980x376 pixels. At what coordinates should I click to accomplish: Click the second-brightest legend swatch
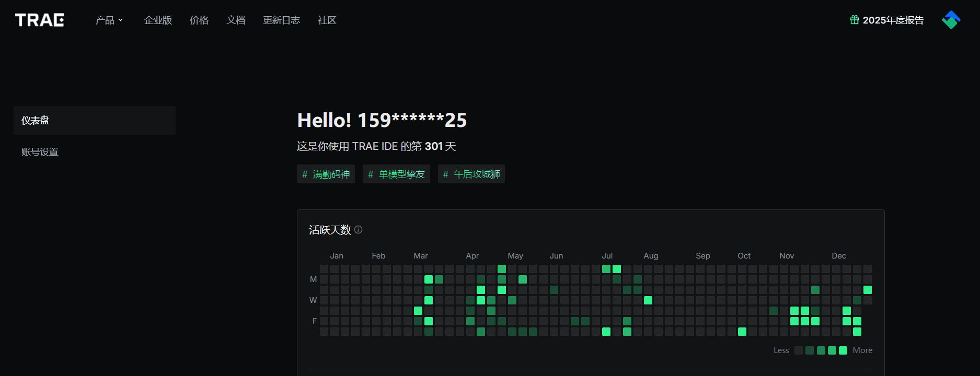pos(832,350)
